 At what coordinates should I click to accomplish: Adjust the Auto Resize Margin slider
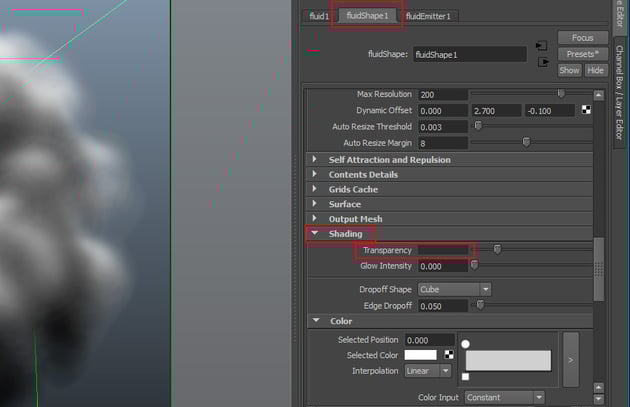click(526, 142)
